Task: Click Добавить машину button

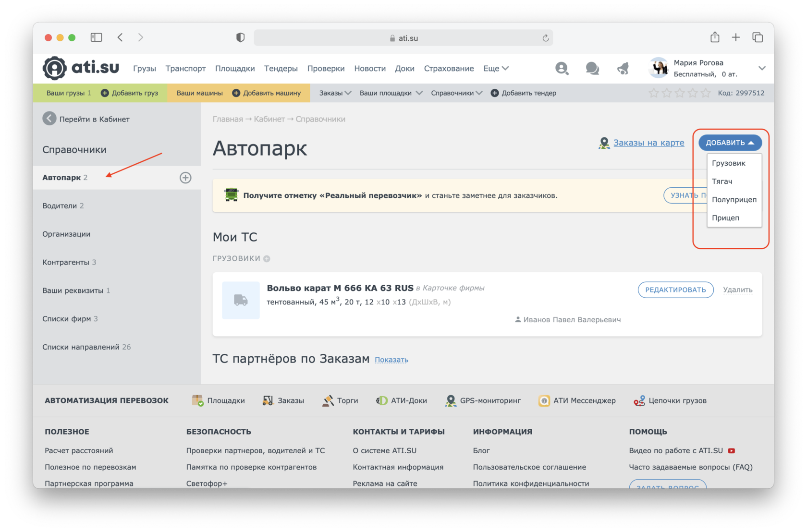Action: pos(267,93)
